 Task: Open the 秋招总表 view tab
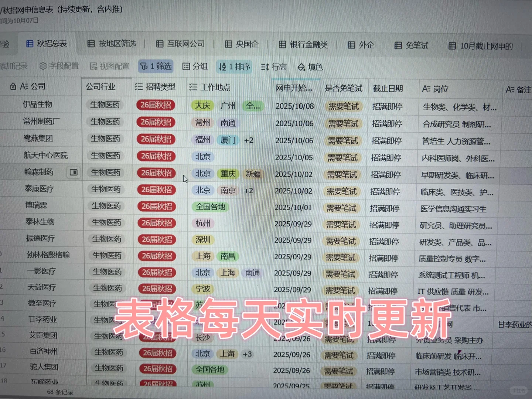(47, 44)
